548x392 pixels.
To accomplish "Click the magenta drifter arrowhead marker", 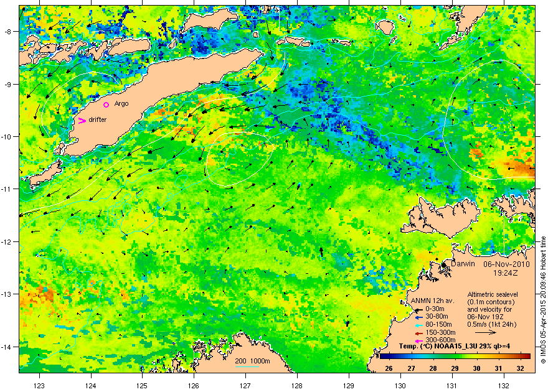I will coord(82,121).
